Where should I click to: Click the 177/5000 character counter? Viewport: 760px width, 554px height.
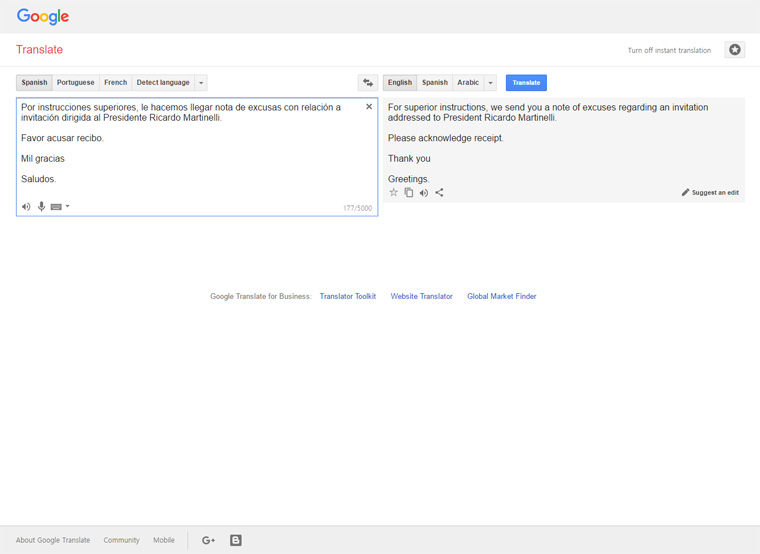pyautogui.click(x=358, y=208)
